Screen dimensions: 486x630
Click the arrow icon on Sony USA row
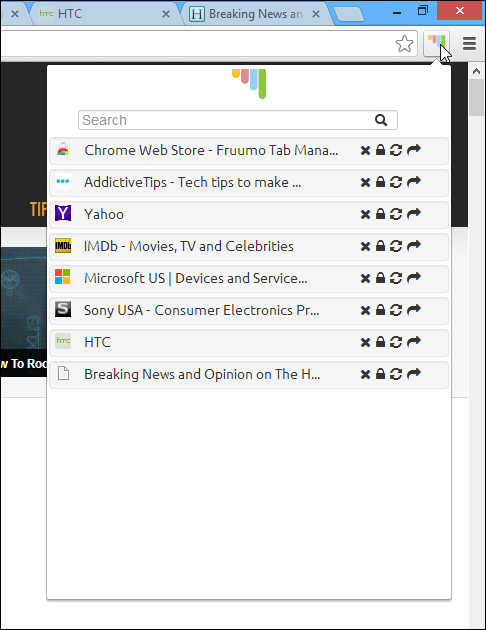[414, 310]
